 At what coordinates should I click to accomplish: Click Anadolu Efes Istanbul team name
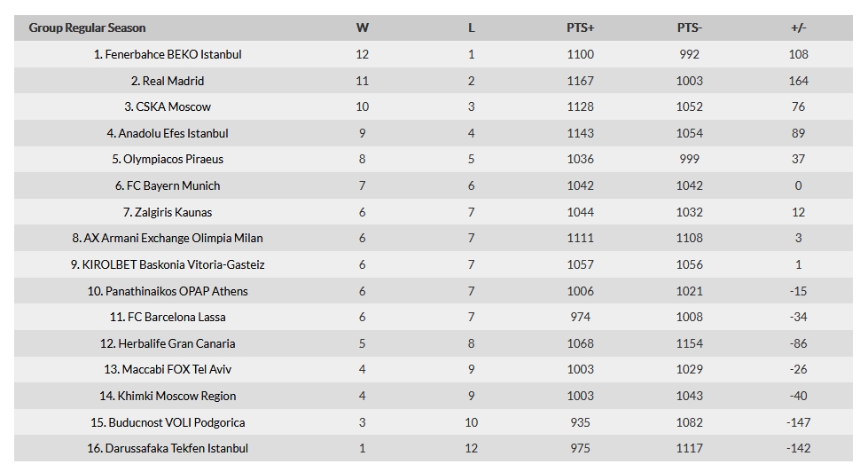pos(168,133)
